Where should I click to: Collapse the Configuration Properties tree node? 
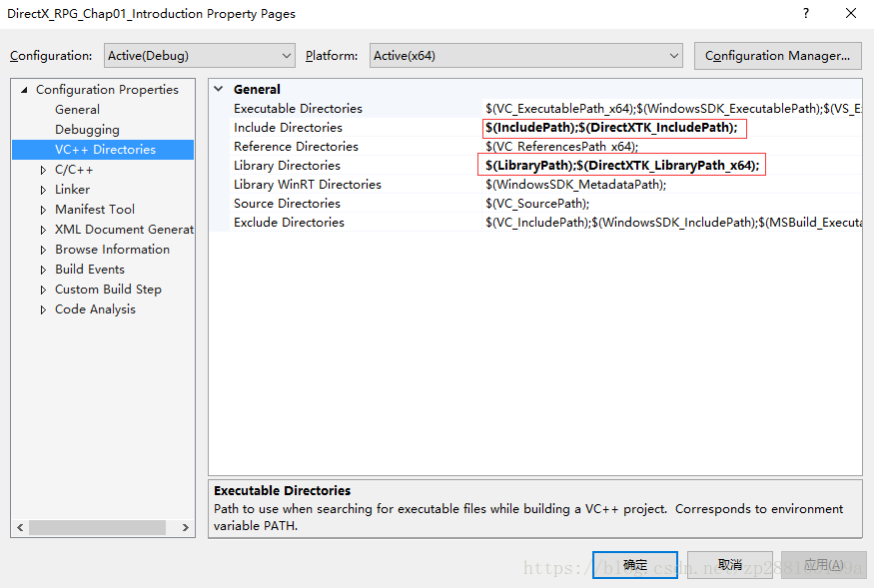click(24, 90)
